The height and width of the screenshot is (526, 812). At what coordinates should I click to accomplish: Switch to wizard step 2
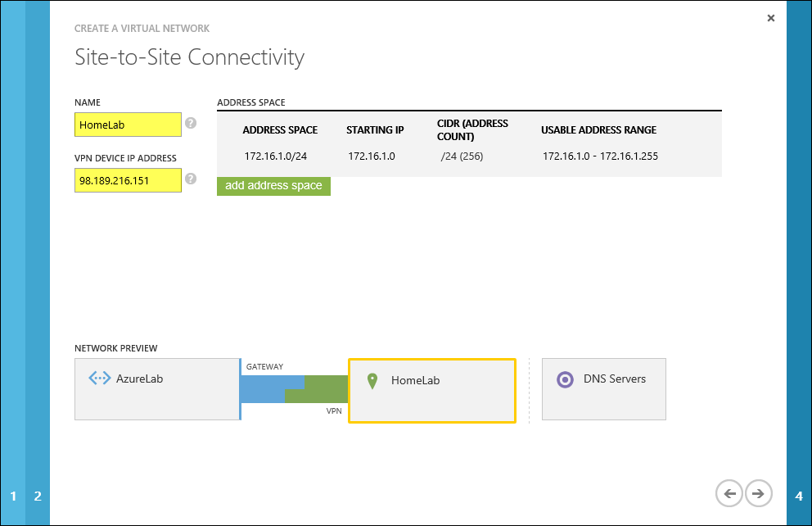click(x=38, y=496)
